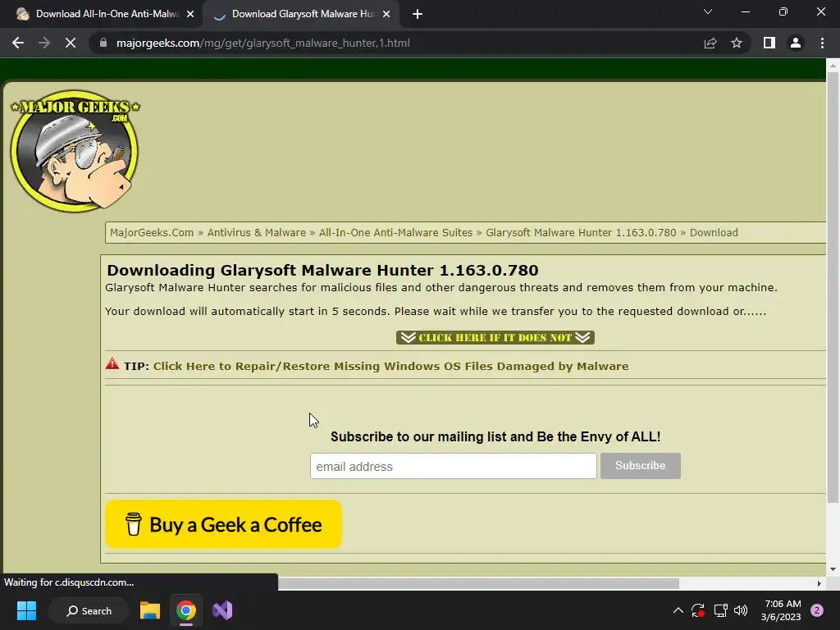This screenshot has height=630, width=840.
Task: Open All-In-One Anti-Malware Suites breadcrumb
Action: pyautogui.click(x=396, y=232)
